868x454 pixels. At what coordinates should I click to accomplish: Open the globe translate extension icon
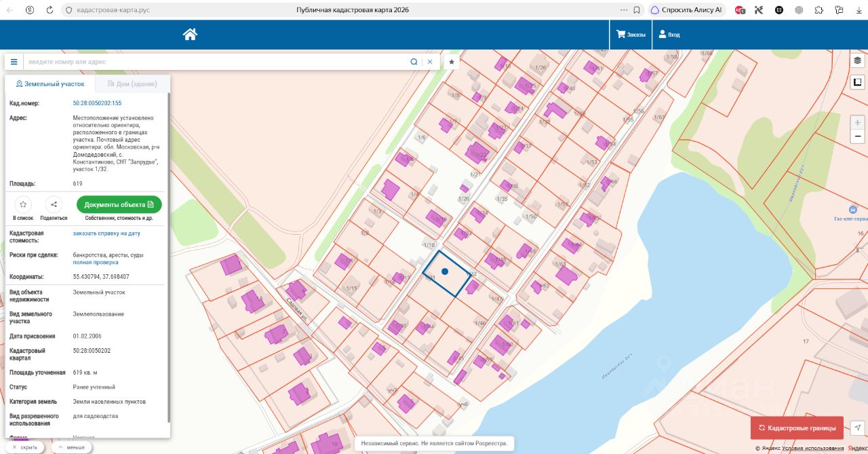pos(800,10)
